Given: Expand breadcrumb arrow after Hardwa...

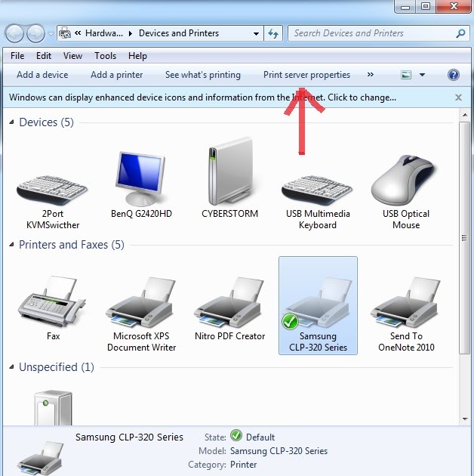Looking at the screenshot, I should click(131, 33).
